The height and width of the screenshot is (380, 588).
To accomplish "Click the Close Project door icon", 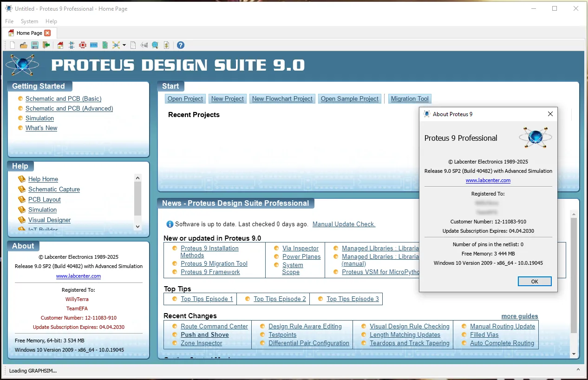I will [x=46, y=45].
